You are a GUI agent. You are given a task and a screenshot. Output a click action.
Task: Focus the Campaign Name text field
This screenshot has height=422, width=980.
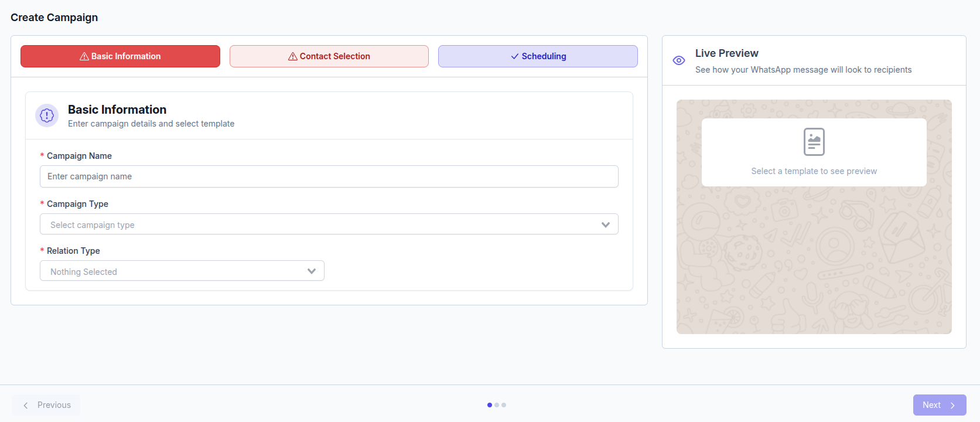tap(329, 176)
